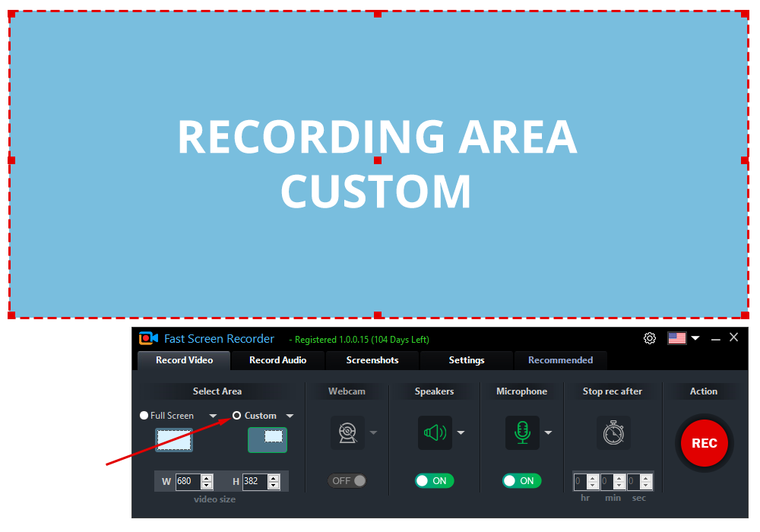Screen dimensions: 760x532
Task: Click the US flag language icon
Action: (x=676, y=338)
